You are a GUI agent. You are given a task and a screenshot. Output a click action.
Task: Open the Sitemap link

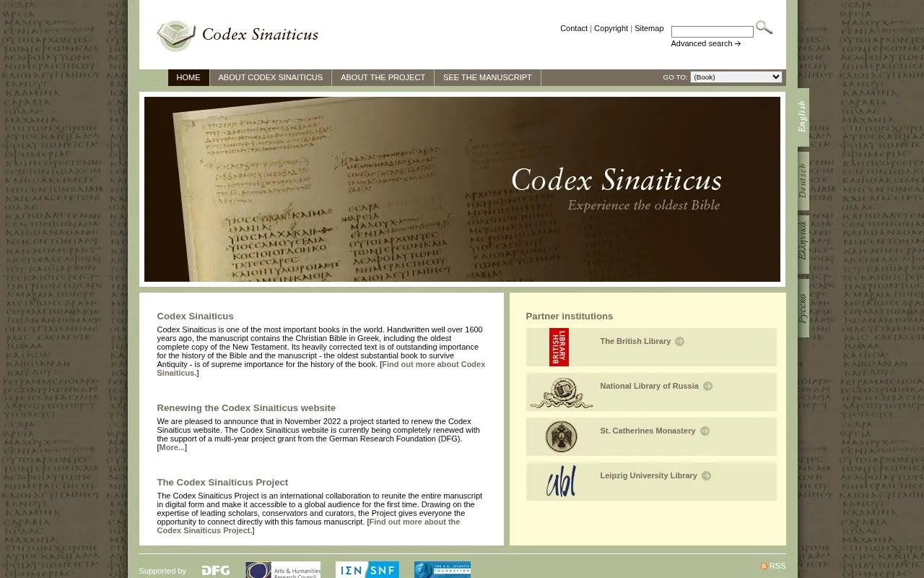pos(649,29)
